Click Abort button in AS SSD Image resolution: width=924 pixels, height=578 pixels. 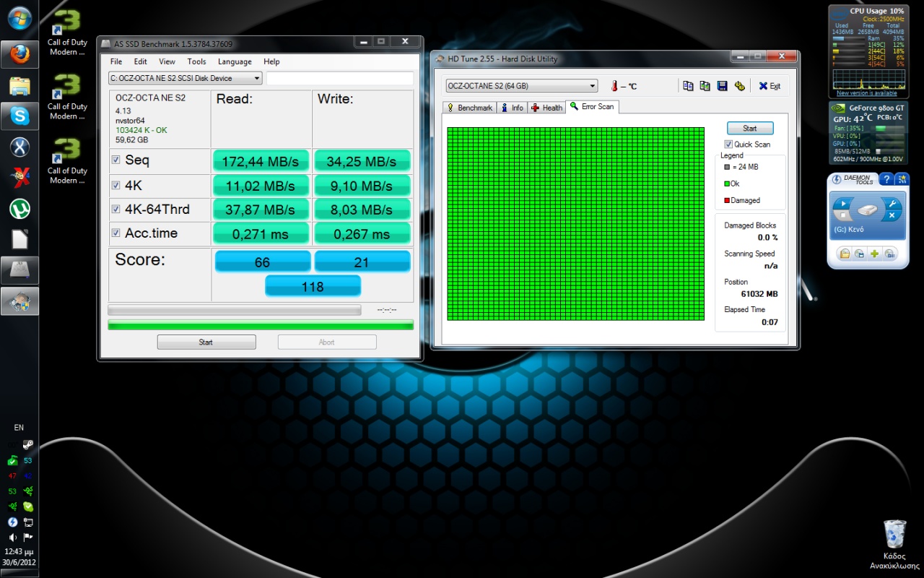click(327, 342)
